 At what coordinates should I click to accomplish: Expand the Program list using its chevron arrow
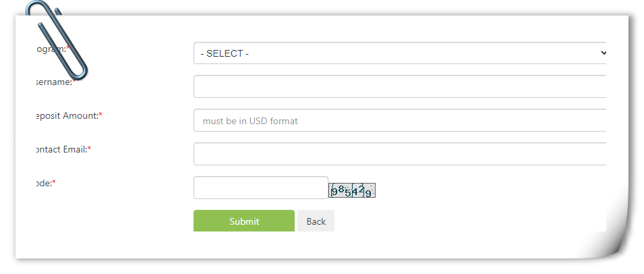pyautogui.click(x=603, y=53)
